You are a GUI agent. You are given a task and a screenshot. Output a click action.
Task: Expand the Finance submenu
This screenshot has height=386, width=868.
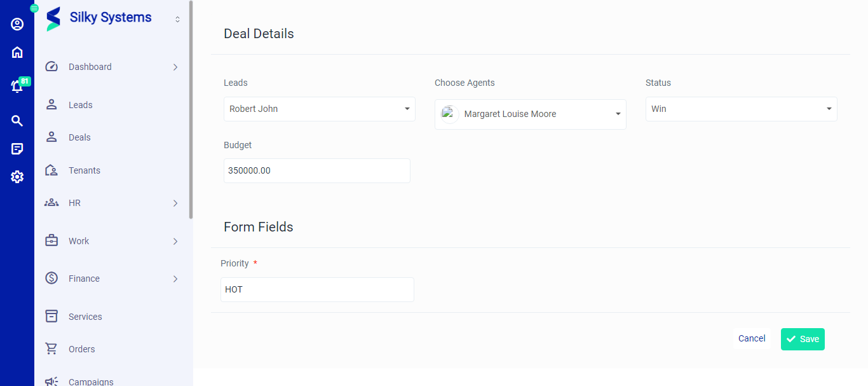(175, 279)
